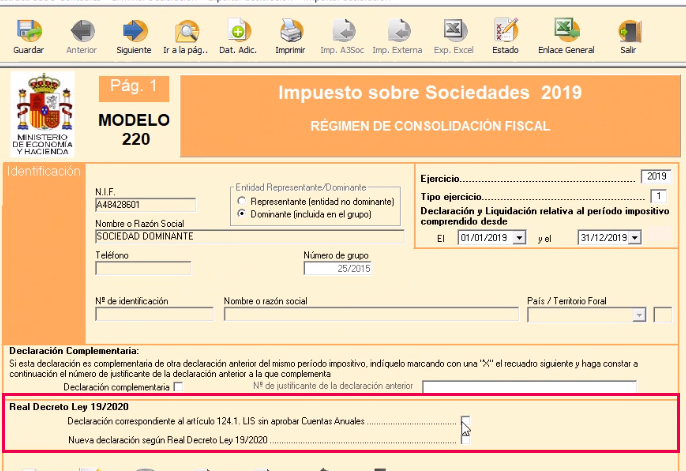This screenshot has width=686, height=471.
Task: Open the end date 31/12/2019 dropdown
Action: (635, 237)
